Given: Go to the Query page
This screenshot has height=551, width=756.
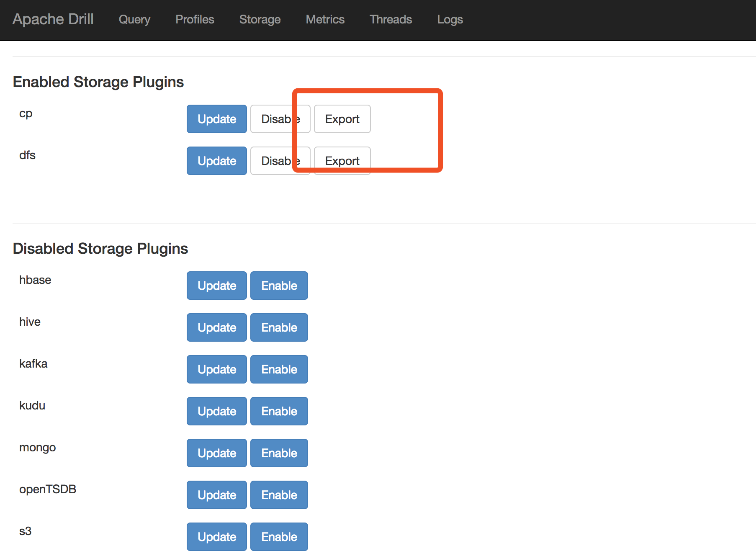Looking at the screenshot, I should pos(134,19).
